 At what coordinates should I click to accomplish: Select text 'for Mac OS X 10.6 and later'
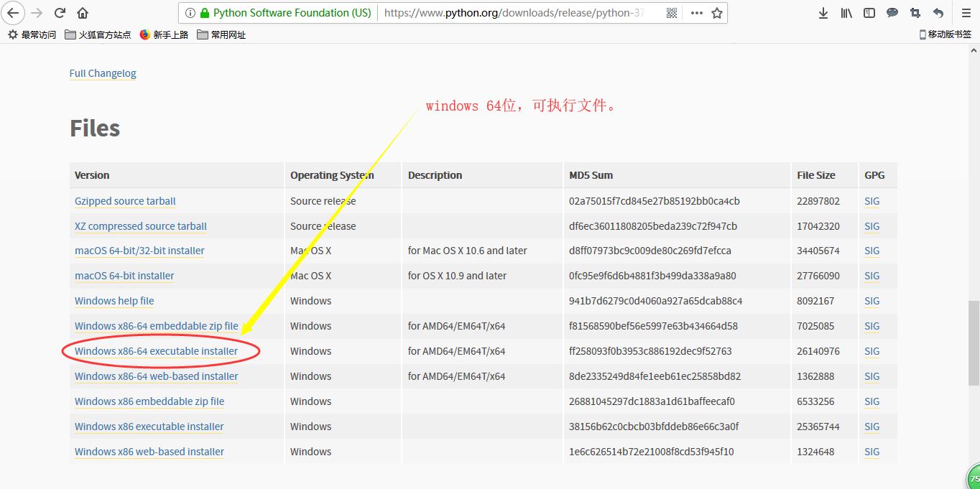468,251
